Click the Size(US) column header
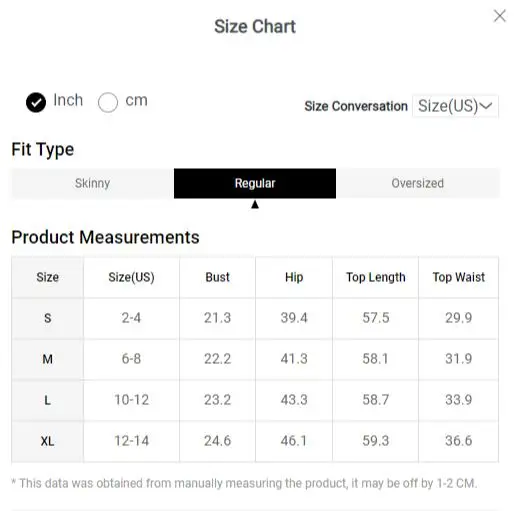This screenshot has width=518, height=511. 131,277
